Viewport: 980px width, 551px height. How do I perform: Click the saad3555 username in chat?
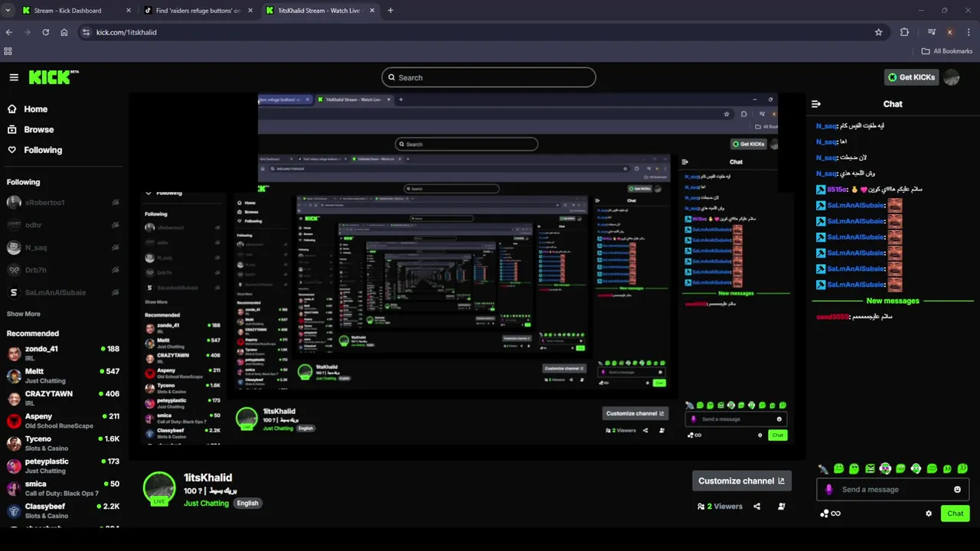tap(832, 317)
